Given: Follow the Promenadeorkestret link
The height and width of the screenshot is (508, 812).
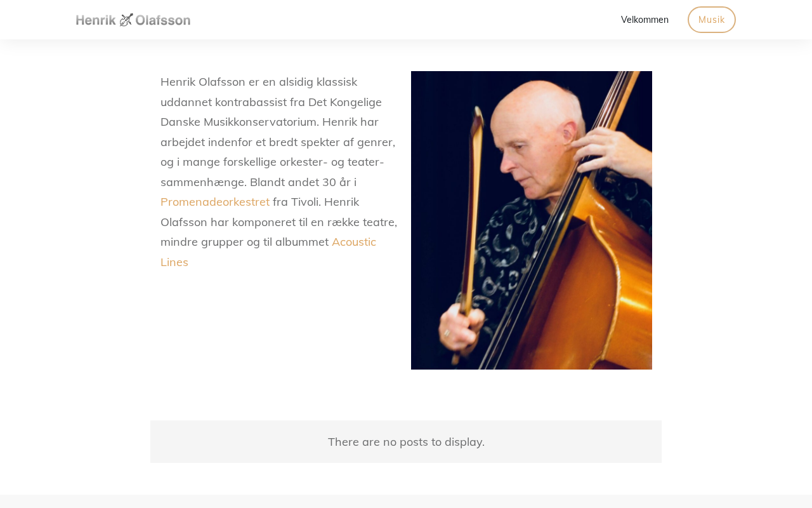Looking at the screenshot, I should click(x=215, y=202).
